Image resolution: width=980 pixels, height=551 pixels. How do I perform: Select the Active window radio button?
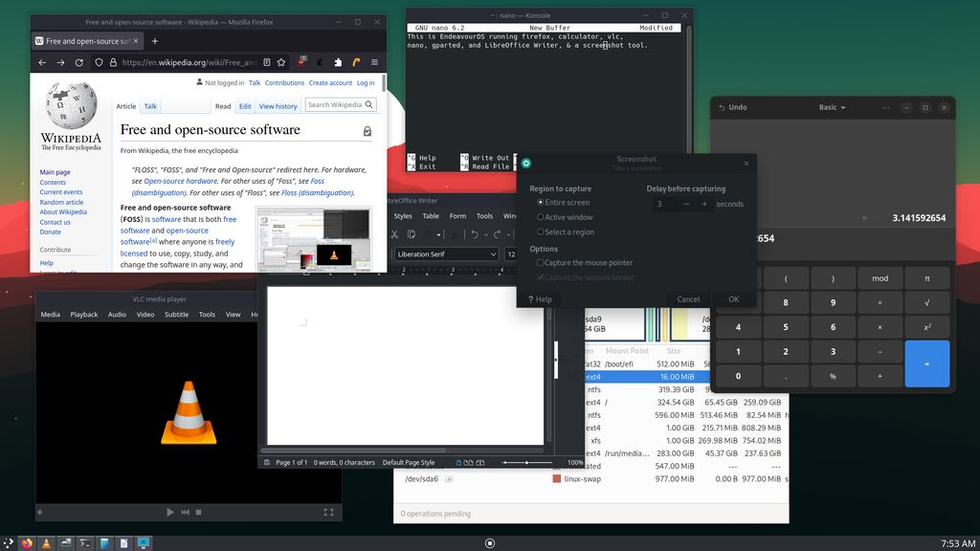[541, 217]
